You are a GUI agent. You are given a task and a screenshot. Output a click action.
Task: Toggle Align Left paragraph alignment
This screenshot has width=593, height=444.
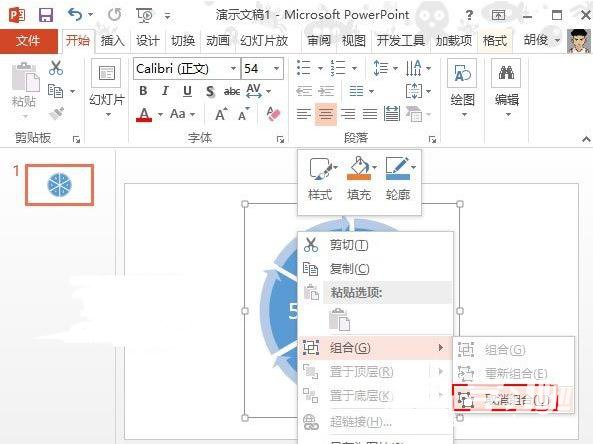[304, 114]
